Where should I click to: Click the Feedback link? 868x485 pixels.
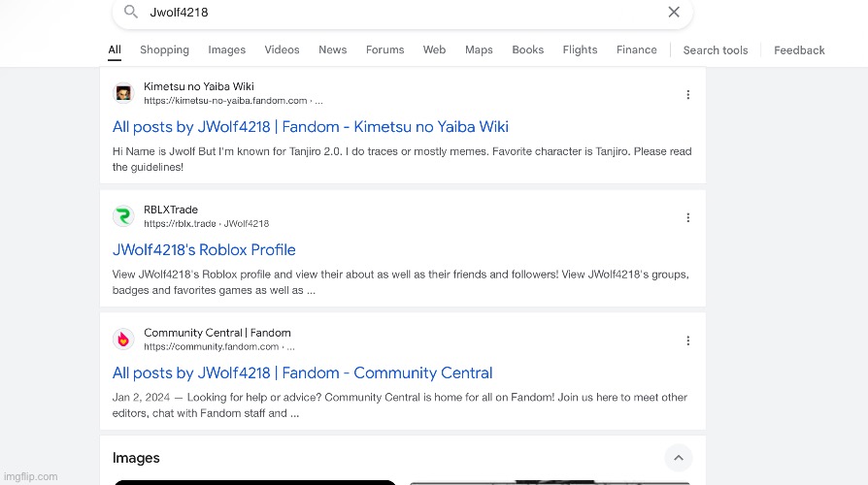point(799,50)
